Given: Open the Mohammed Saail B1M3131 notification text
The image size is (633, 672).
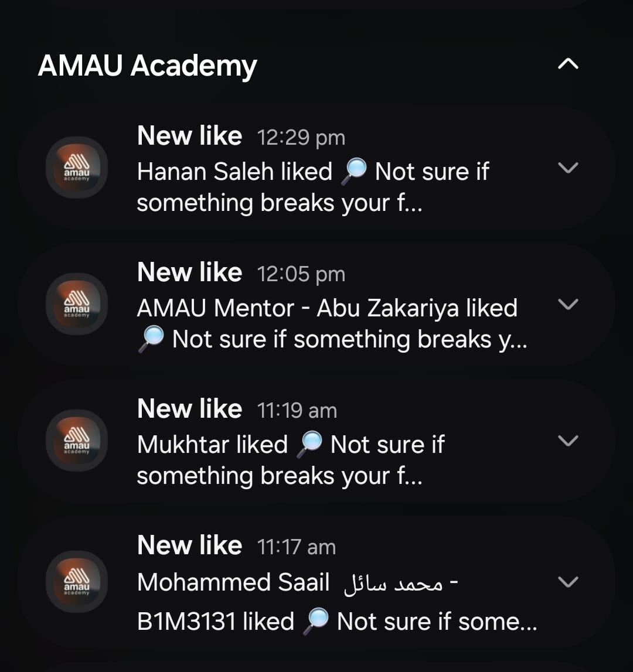Looking at the screenshot, I should [x=336, y=602].
